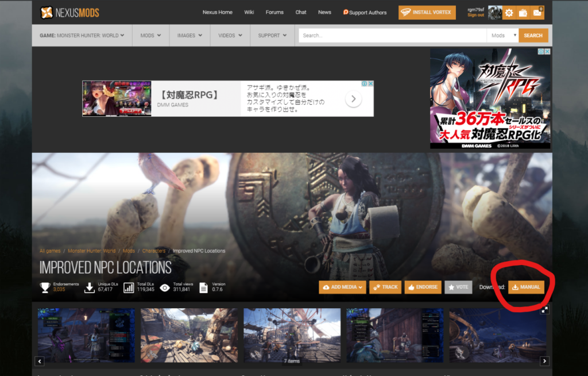Open the Videos menu

click(x=230, y=36)
